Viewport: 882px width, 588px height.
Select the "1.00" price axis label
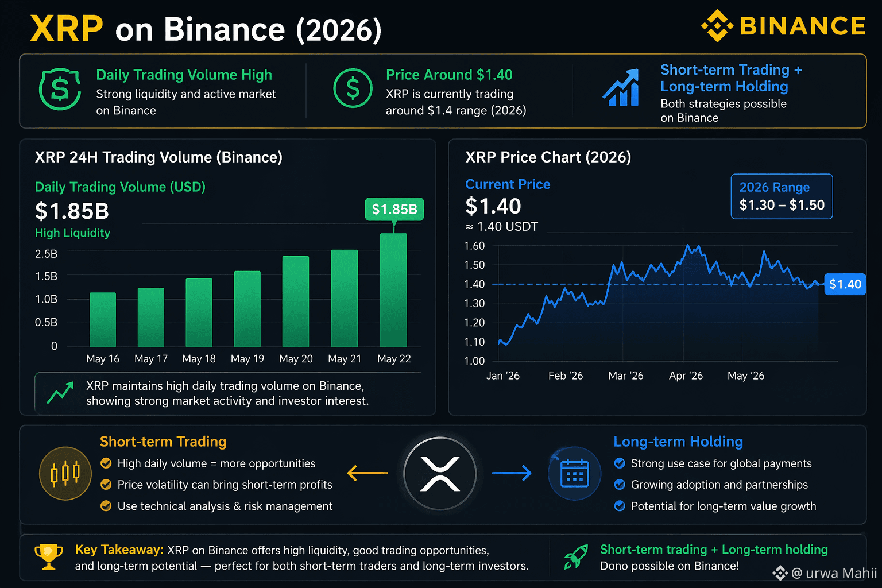click(474, 361)
